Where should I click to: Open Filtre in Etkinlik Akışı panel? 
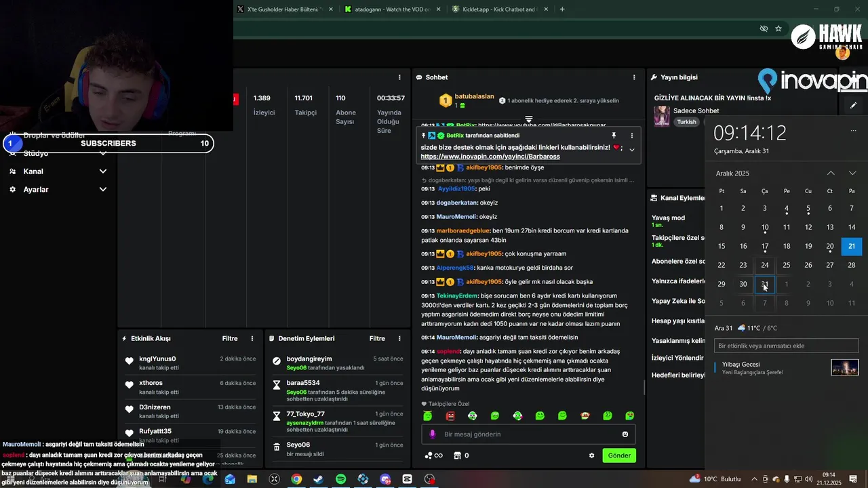tap(230, 338)
